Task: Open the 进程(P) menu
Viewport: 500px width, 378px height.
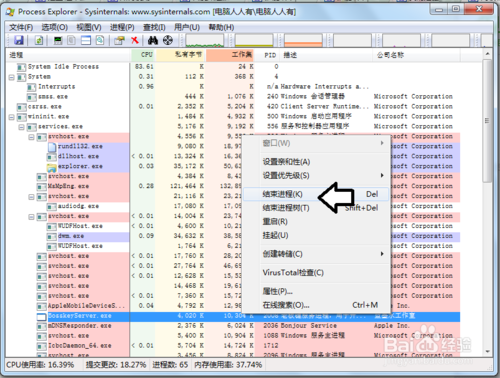Action: [x=122, y=27]
